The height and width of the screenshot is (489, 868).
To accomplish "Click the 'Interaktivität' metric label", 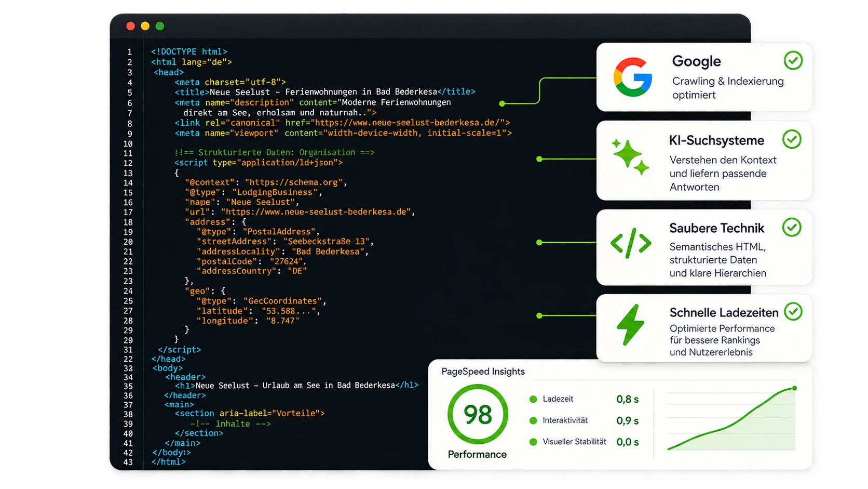I will click(565, 420).
